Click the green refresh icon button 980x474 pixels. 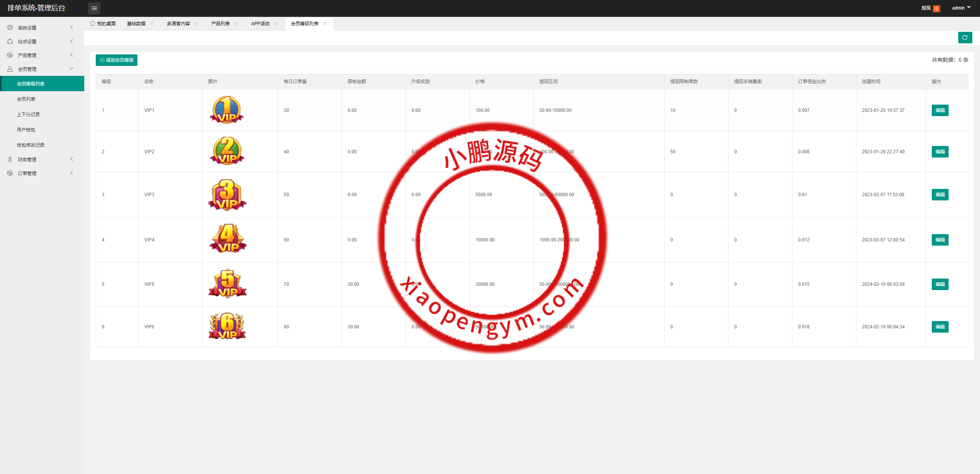[965, 38]
